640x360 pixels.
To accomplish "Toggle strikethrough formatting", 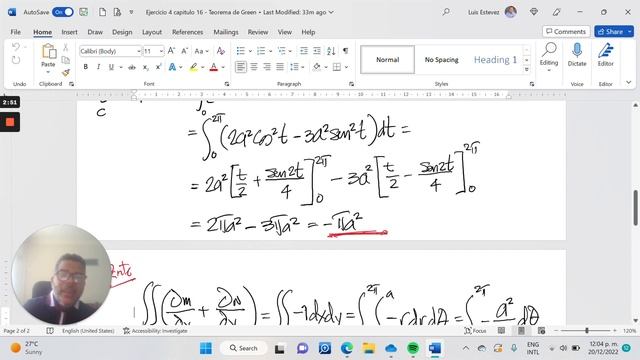I will click(132, 67).
